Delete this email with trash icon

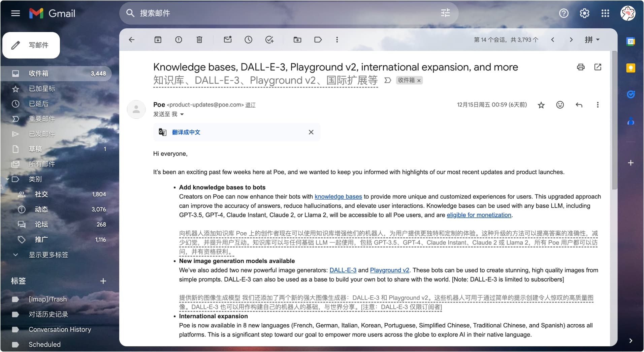(199, 40)
